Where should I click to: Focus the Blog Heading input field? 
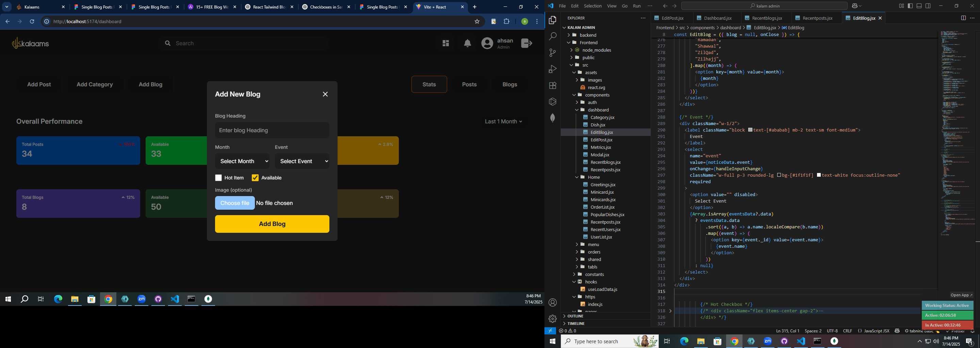272,130
